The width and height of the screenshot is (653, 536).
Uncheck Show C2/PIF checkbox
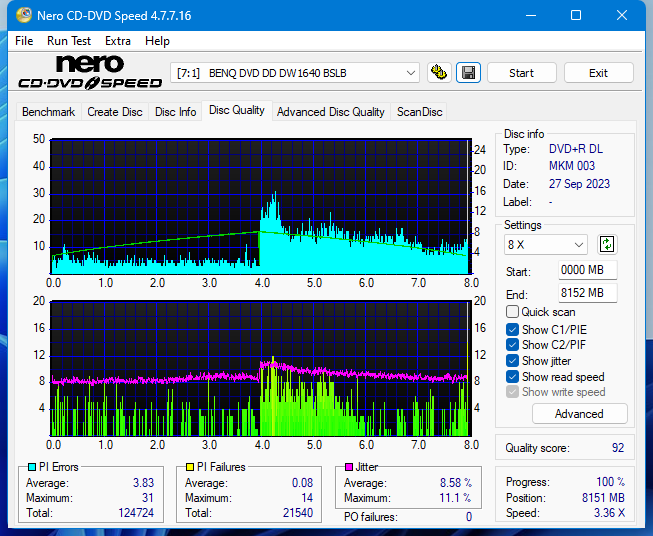[512, 345]
